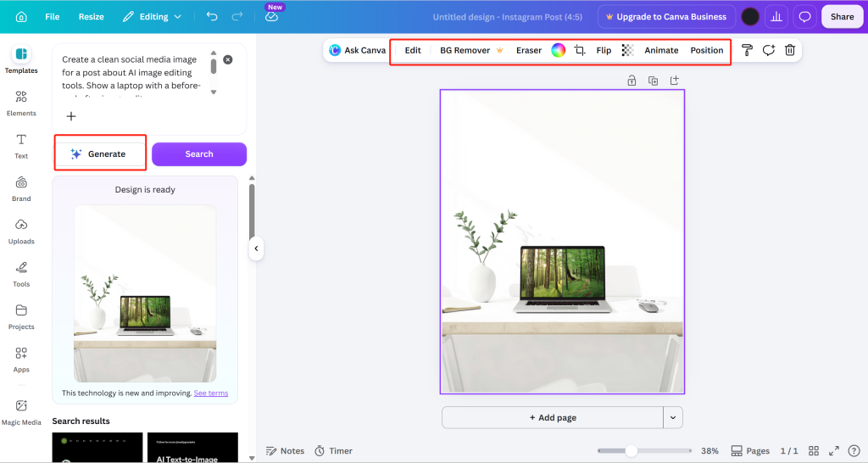Image resolution: width=868 pixels, height=463 pixels.
Task: Adjust the zoom slider handle
Action: (x=631, y=451)
